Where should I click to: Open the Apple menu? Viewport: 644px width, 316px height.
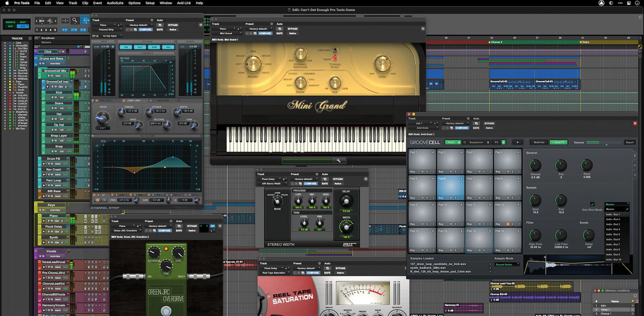7,3
